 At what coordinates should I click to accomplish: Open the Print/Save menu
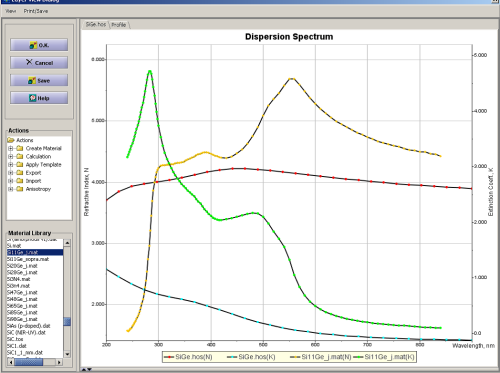[x=36, y=11]
